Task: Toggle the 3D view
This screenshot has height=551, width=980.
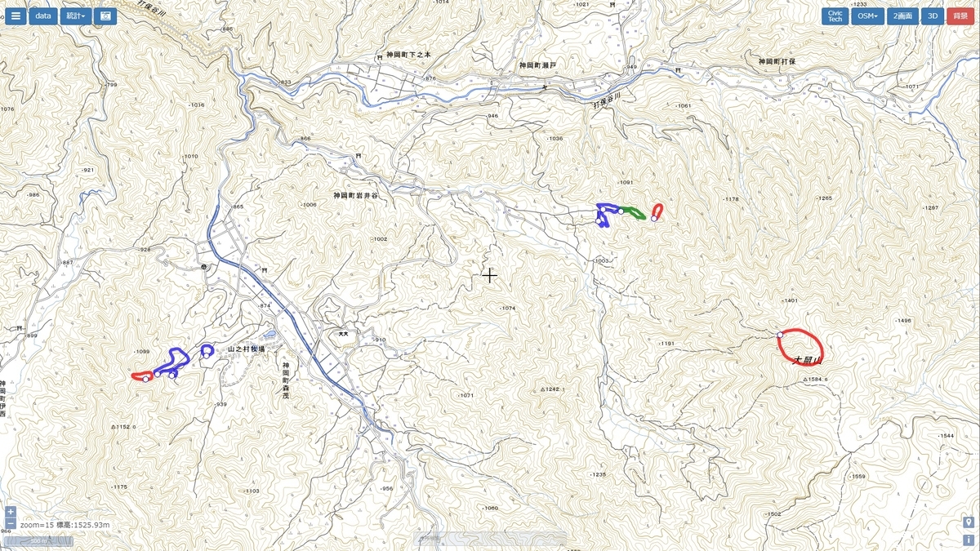Action: click(x=932, y=16)
